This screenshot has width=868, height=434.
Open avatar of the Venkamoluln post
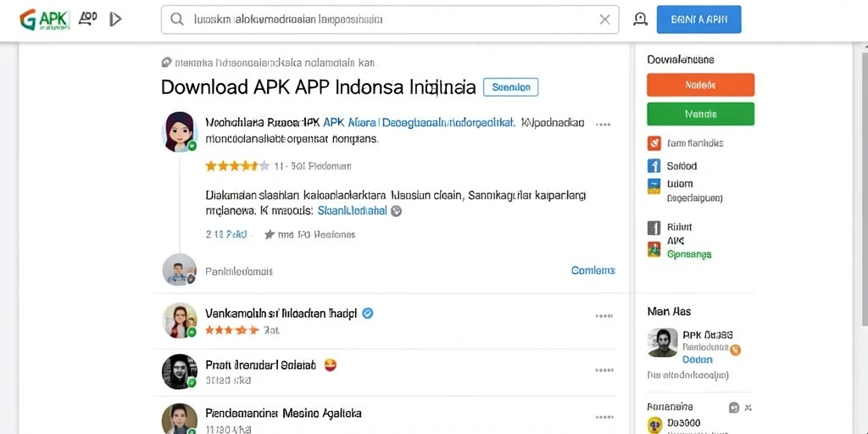pyautogui.click(x=180, y=320)
